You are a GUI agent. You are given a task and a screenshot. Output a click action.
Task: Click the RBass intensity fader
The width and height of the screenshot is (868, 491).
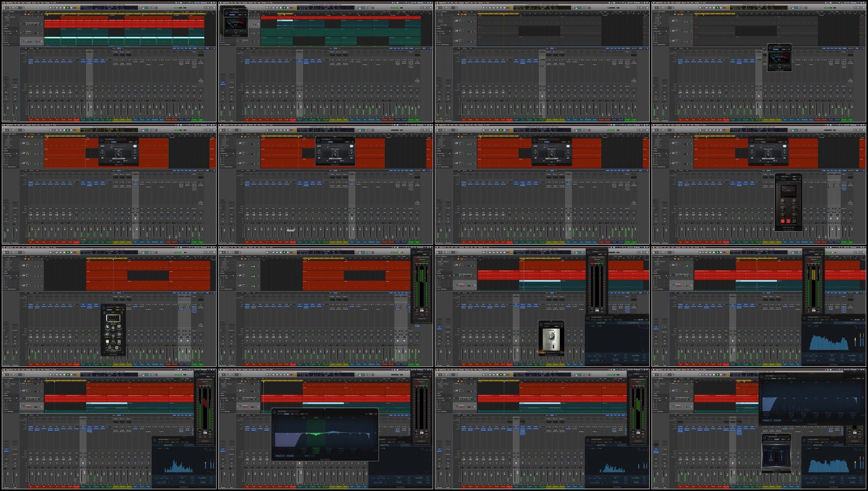[771, 460]
